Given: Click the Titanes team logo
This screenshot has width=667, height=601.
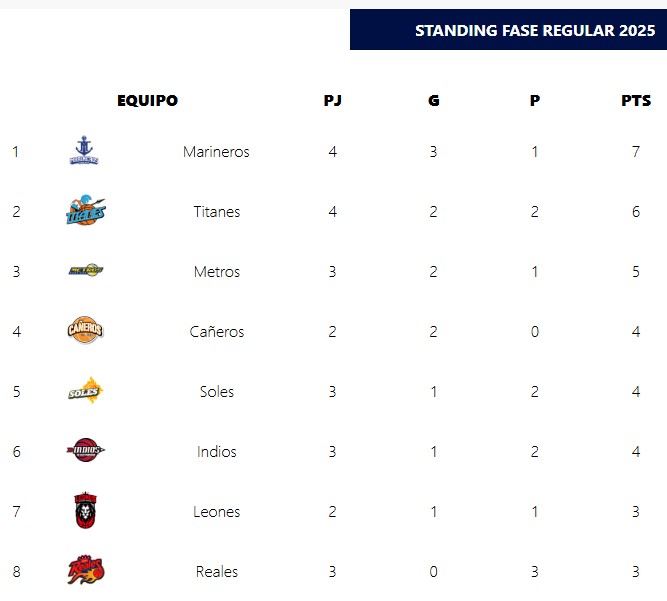Looking at the screenshot, I should point(85,211).
